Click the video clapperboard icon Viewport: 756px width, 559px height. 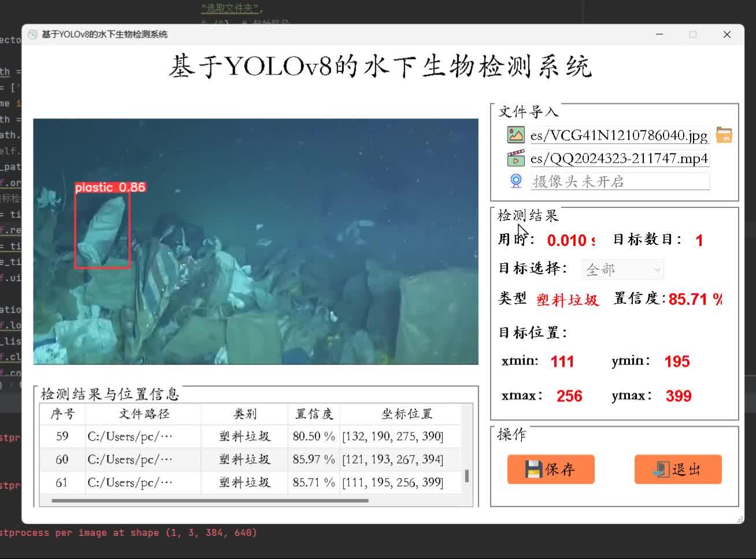tap(515, 158)
